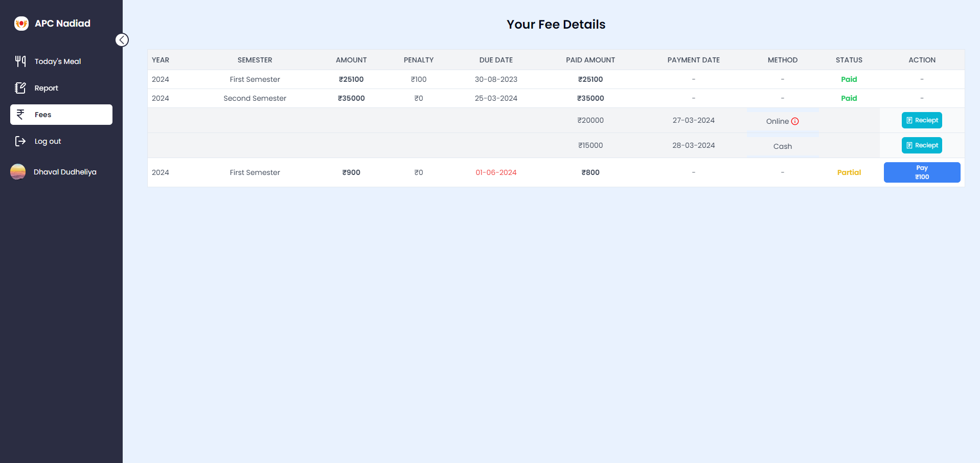Screen dimensions: 980x463
Task: Click the Today's Meal fork icon
Action: (20, 61)
